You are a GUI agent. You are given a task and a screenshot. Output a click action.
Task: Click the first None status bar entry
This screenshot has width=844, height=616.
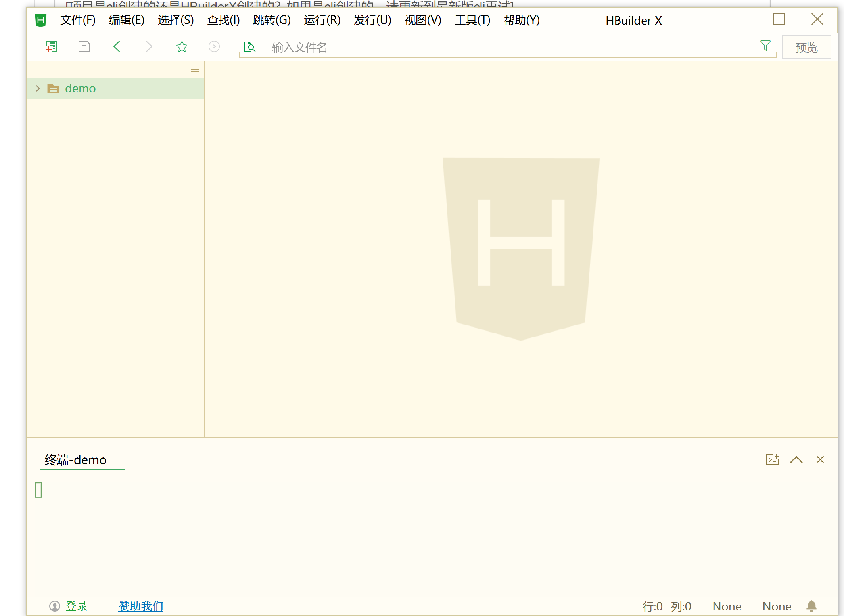pos(727,606)
